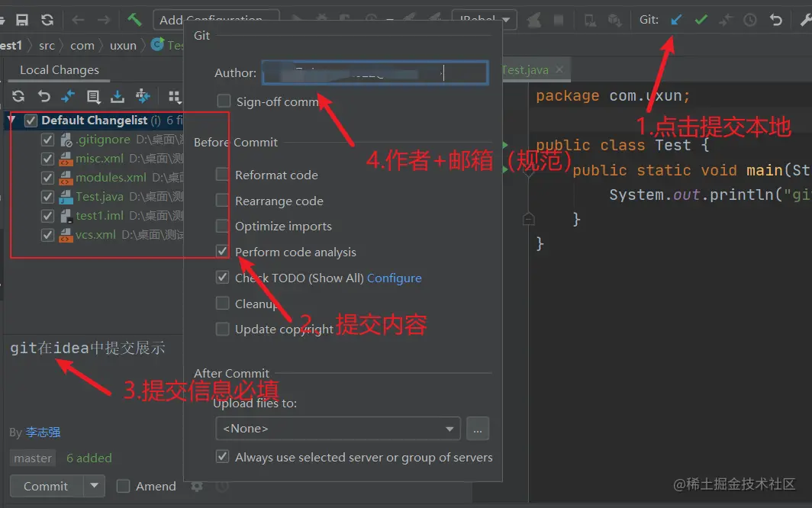Open the Add Configuration dropdown
The width and height of the screenshot is (812, 508).
click(x=217, y=20)
